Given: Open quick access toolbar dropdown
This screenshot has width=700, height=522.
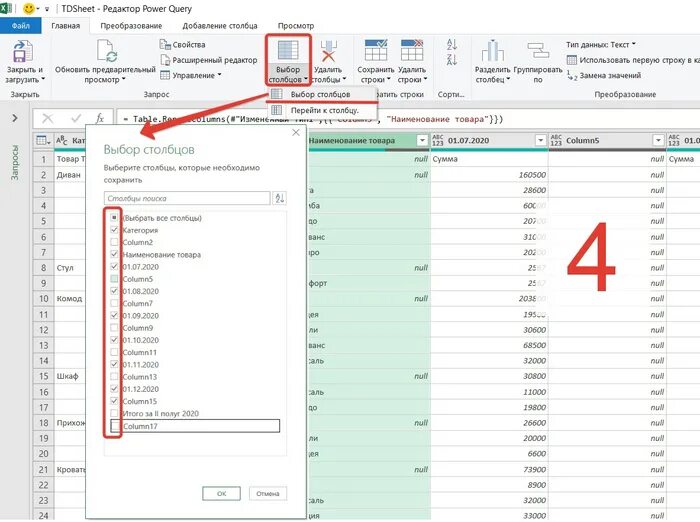Looking at the screenshot, I should 46,8.
